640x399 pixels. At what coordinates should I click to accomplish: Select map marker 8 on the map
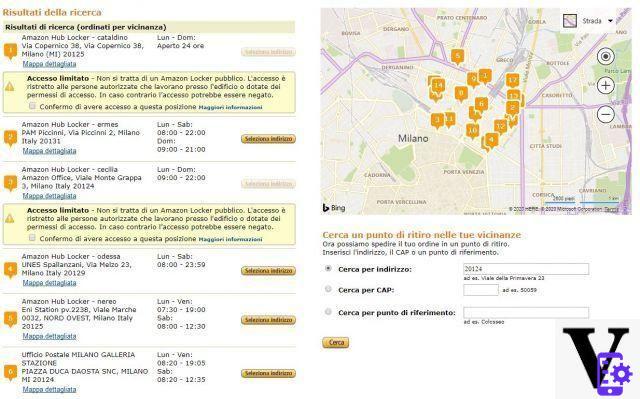tap(461, 93)
